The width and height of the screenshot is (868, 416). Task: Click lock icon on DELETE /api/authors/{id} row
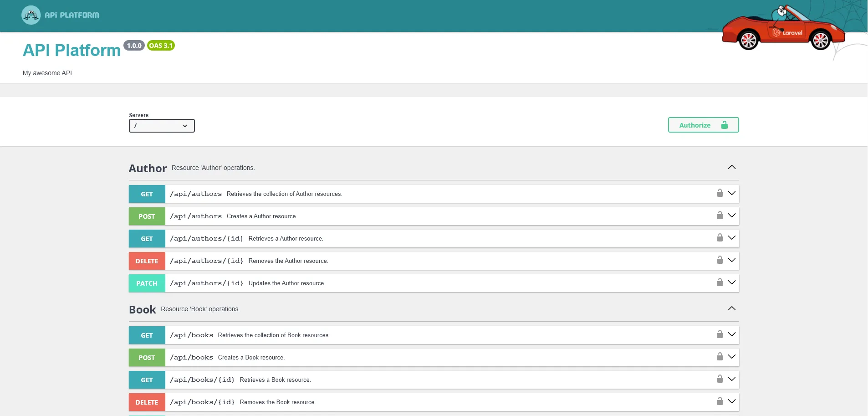[720, 260]
